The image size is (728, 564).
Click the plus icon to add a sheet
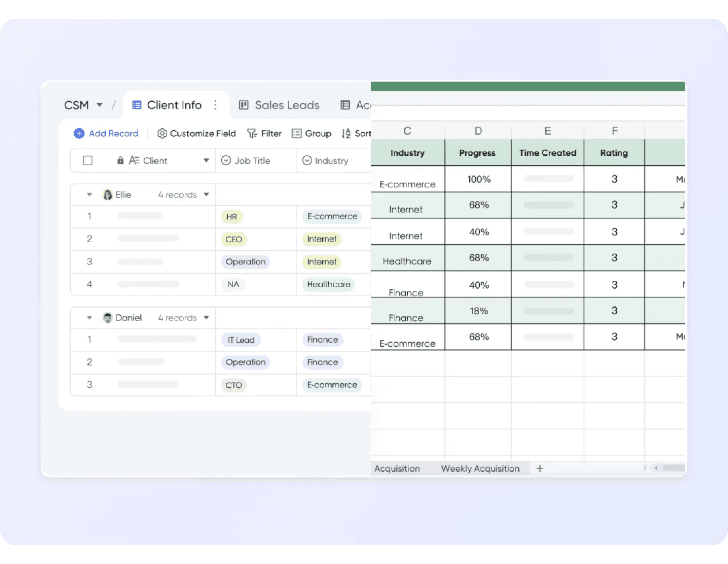click(x=540, y=468)
